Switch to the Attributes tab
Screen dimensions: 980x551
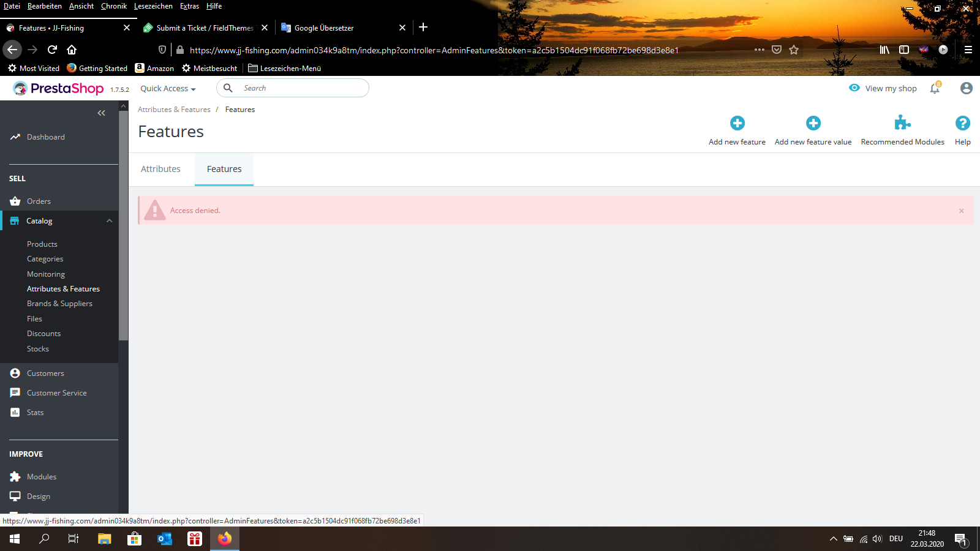coord(160,169)
